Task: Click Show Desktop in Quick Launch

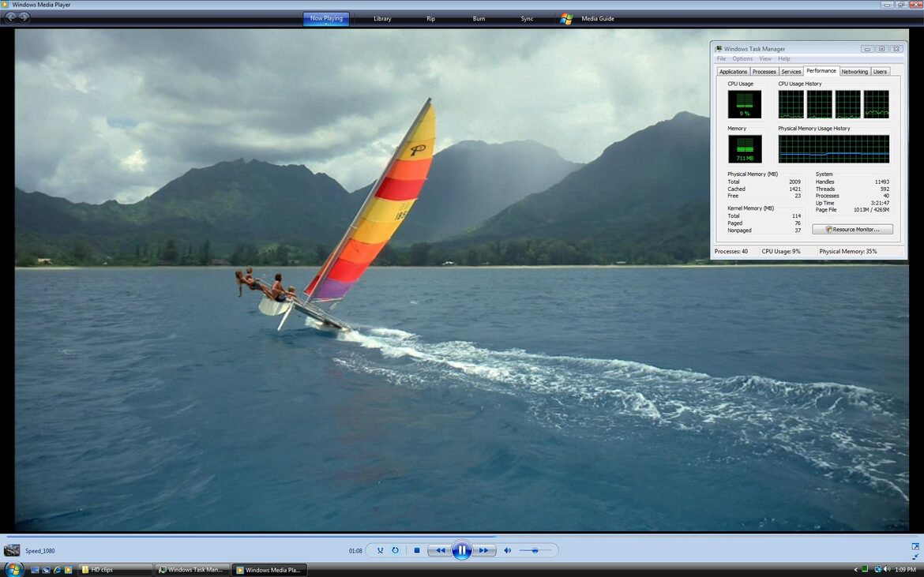Action: (35, 570)
